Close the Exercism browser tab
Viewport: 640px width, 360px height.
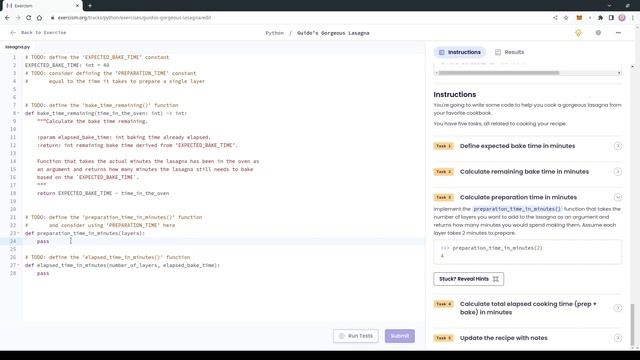pyautogui.click(x=78, y=6)
